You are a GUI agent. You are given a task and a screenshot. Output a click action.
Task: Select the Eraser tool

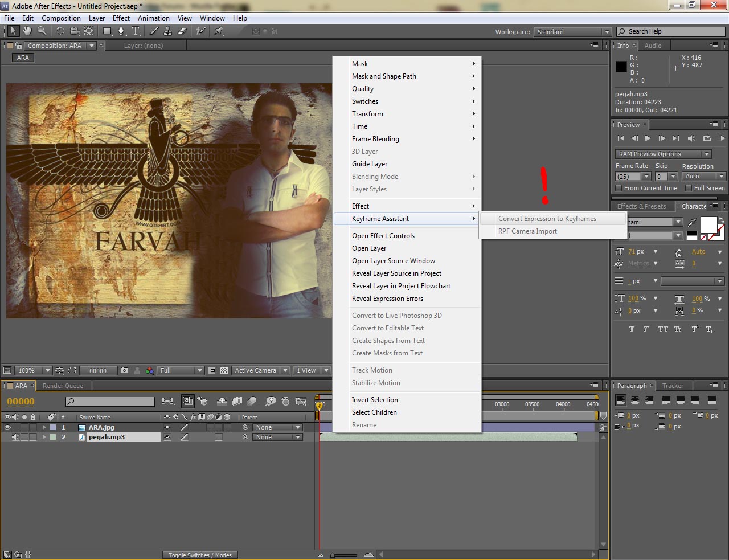point(182,31)
